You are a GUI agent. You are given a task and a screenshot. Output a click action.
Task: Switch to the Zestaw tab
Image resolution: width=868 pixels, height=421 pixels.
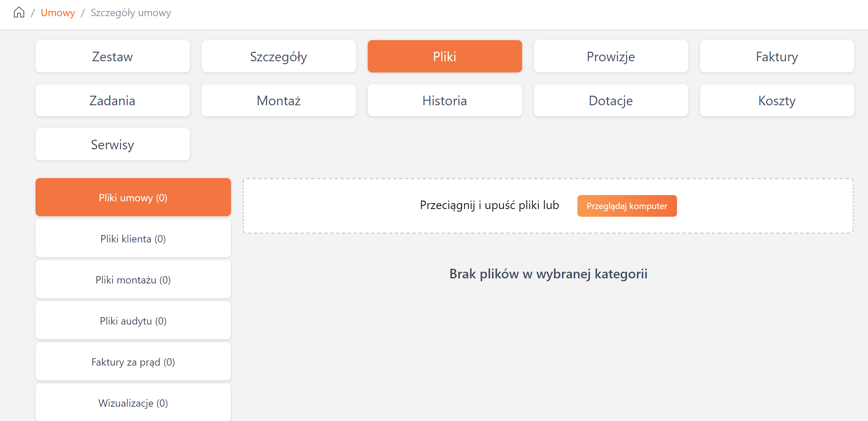[x=112, y=56]
